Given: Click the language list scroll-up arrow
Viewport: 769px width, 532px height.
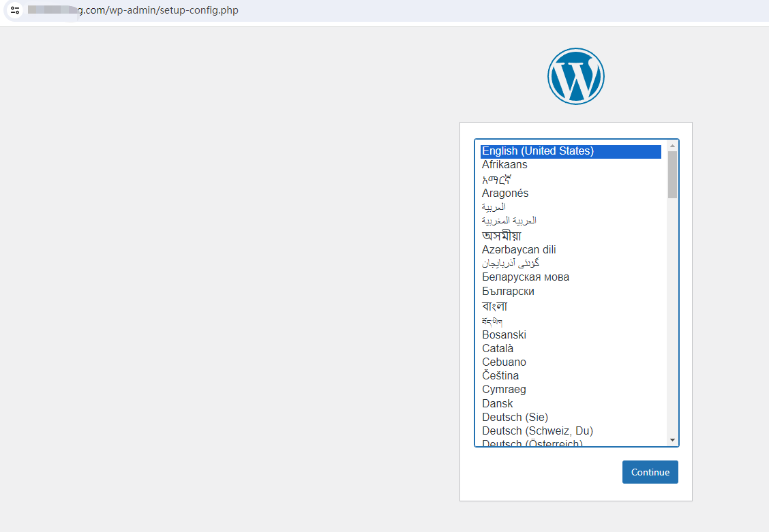Looking at the screenshot, I should [672, 146].
